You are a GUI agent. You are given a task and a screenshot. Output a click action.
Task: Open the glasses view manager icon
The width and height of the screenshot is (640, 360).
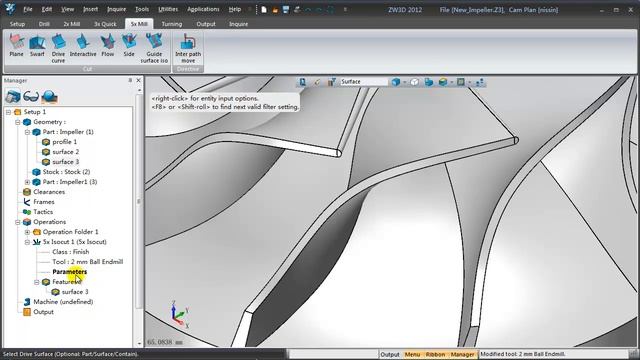tap(31, 97)
